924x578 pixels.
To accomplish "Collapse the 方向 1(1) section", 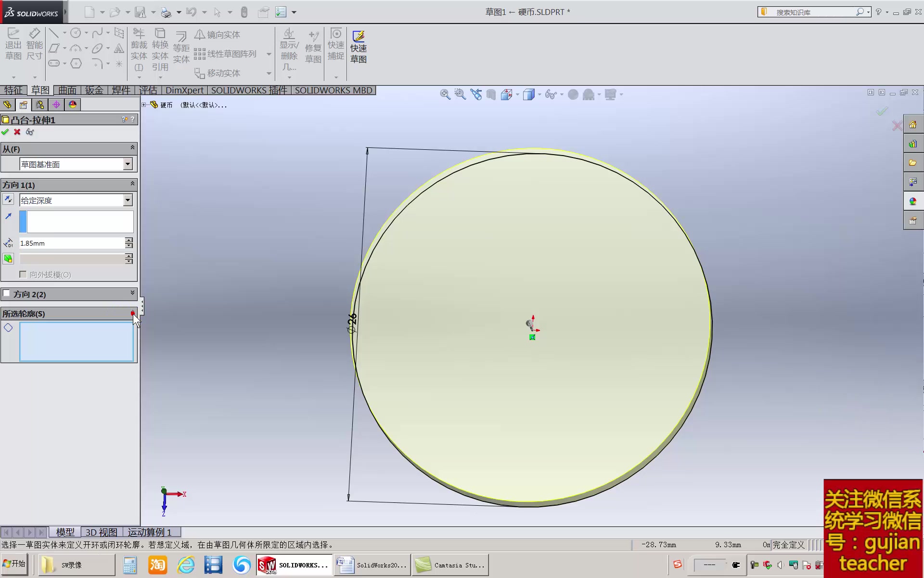I will click(132, 184).
